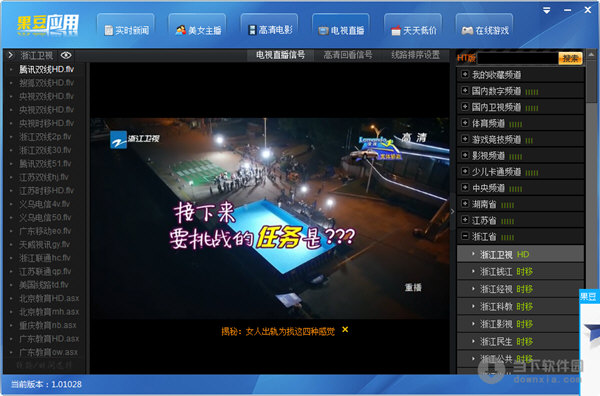Expand the 体育频道 category

tap(520, 123)
